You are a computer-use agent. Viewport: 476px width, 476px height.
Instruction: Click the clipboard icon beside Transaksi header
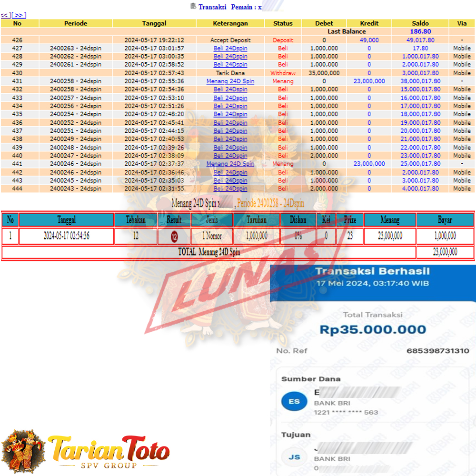(192, 7)
